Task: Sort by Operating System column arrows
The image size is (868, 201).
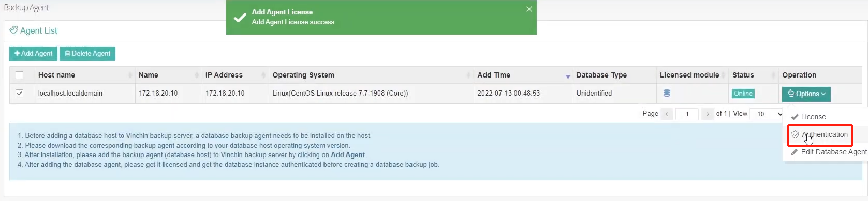Action: coord(468,75)
